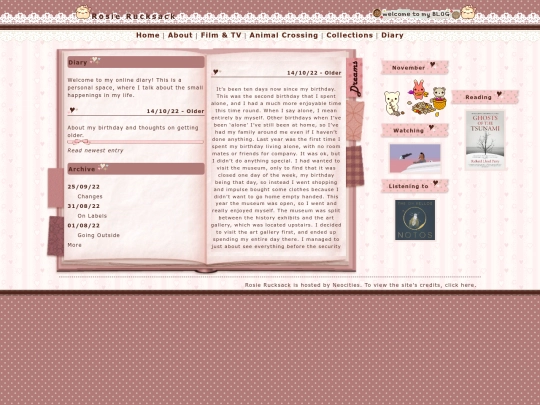
Task: Click the heart icon beside left-page entry date
Action: pyautogui.click(x=72, y=110)
